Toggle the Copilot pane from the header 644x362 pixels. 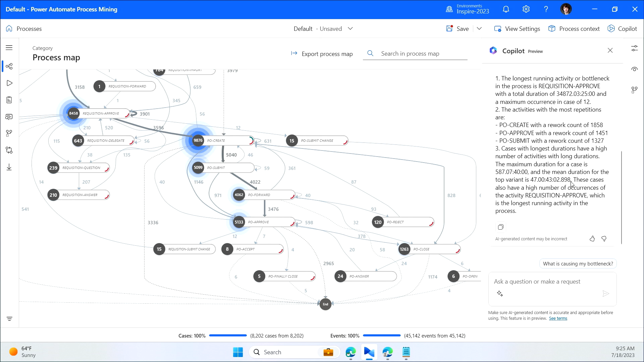tap(622, 28)
